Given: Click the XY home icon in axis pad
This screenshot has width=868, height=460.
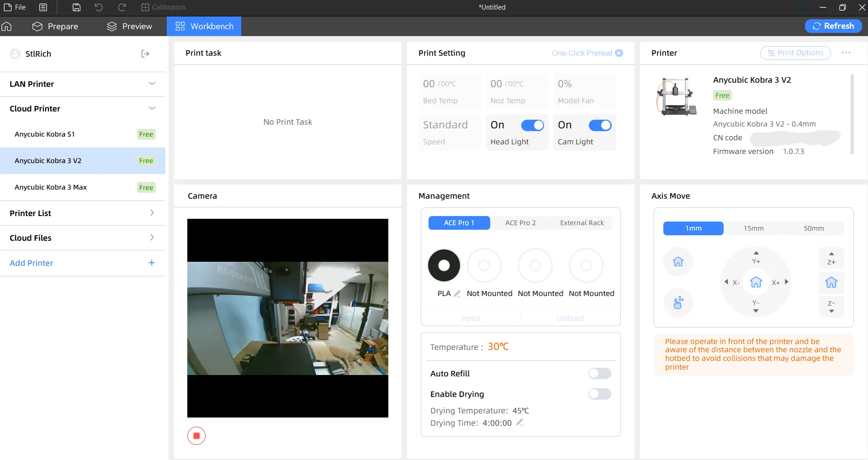Looking at the screenshot, I should 756,282.
